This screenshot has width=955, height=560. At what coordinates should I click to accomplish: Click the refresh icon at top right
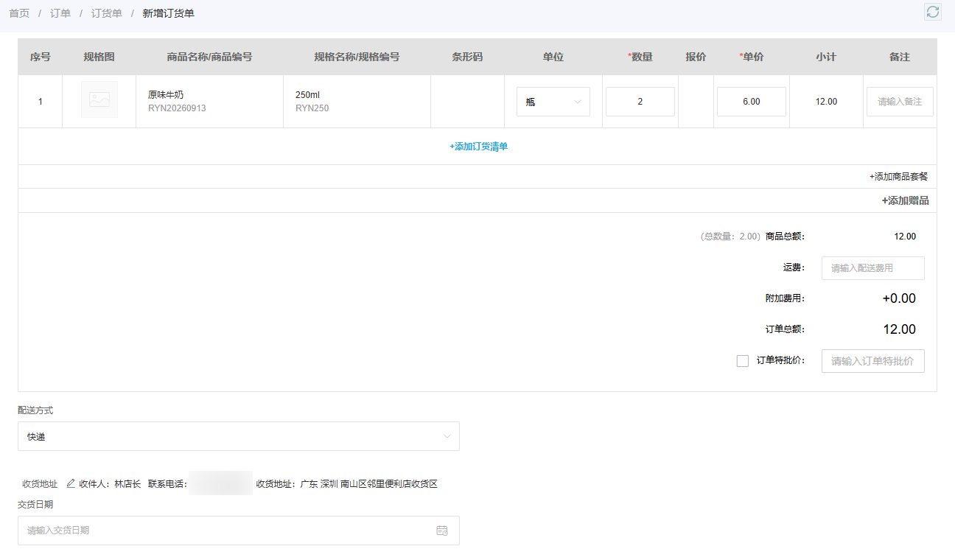click(933, 12)
